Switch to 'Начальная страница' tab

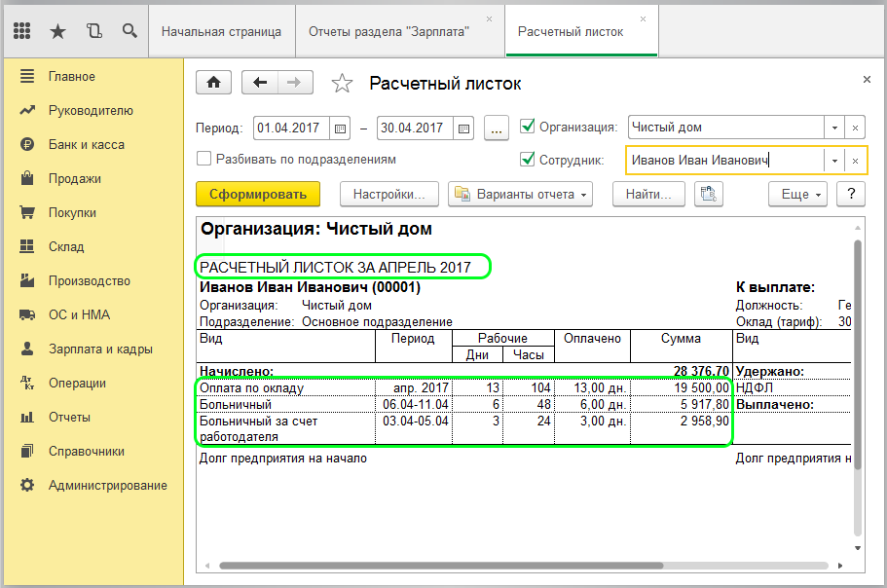[221, 31]
